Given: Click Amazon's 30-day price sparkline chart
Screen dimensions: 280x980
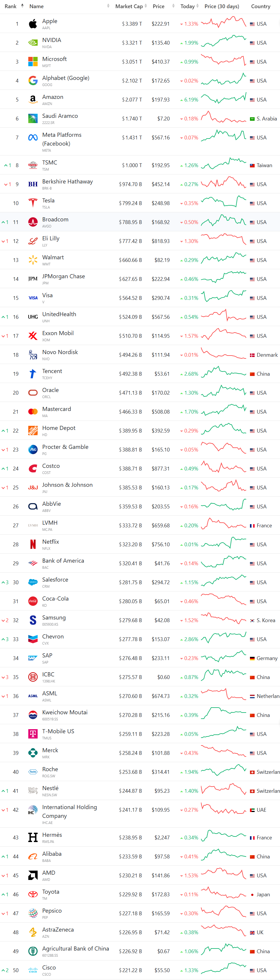Looking at the screenshot, I should pos(224,99).
